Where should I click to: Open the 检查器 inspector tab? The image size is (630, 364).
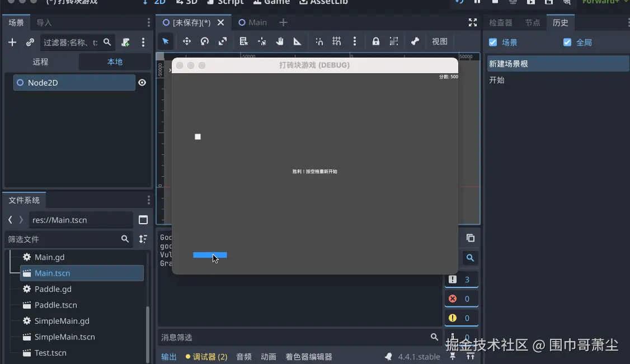501,22
